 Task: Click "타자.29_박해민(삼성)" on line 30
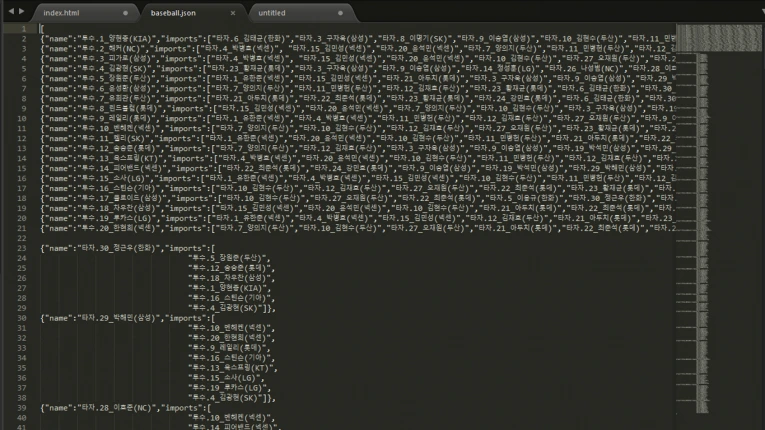[121, 318]
